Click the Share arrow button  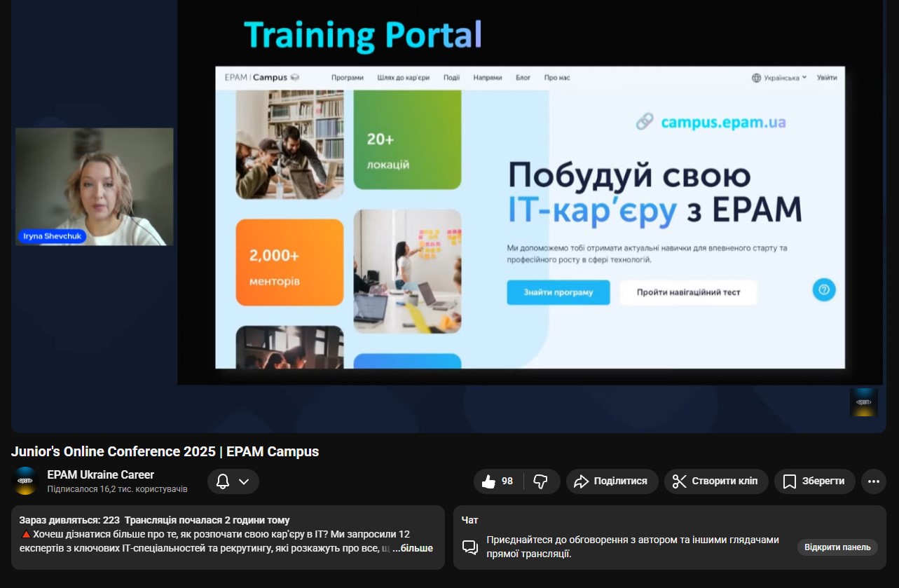tap(611, 481)
